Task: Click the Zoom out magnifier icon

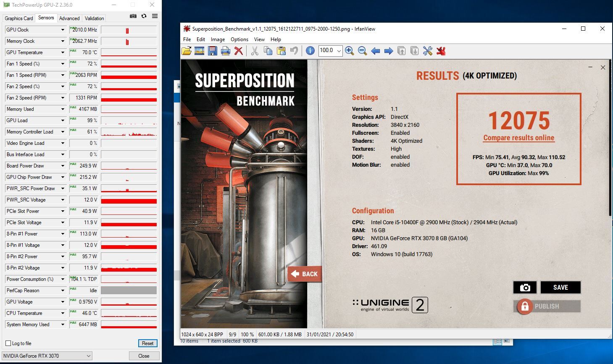Action: click(362, 51)
